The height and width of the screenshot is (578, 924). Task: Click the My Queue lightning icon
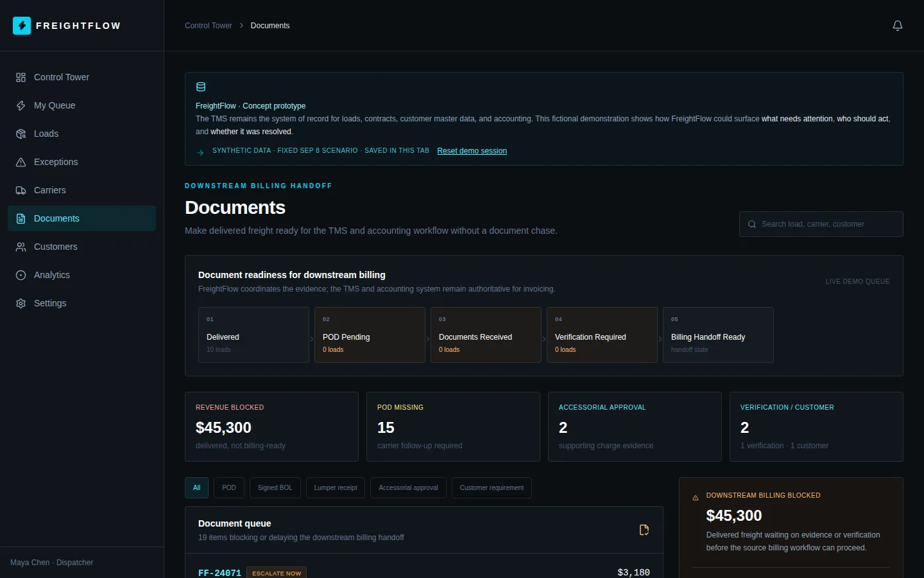(x=21, y=105)
